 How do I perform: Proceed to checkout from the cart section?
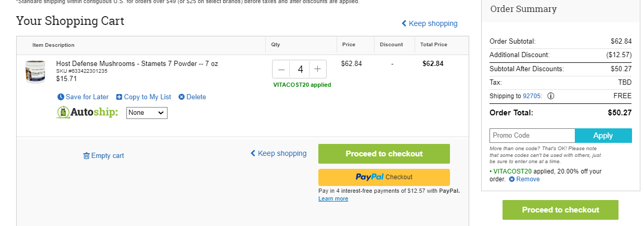[x=384, y=154]
